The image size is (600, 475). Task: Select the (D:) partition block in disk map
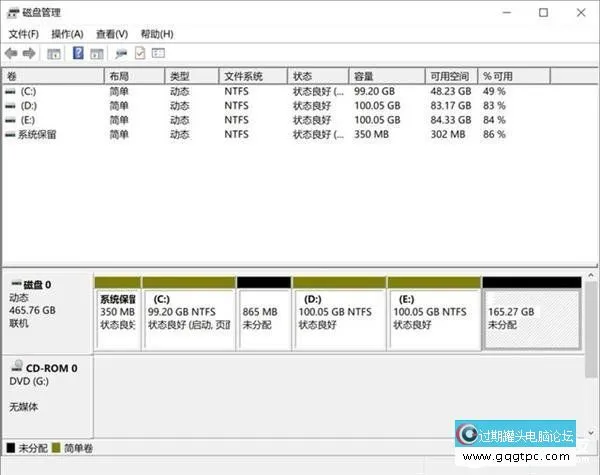[x=338, y=317]
